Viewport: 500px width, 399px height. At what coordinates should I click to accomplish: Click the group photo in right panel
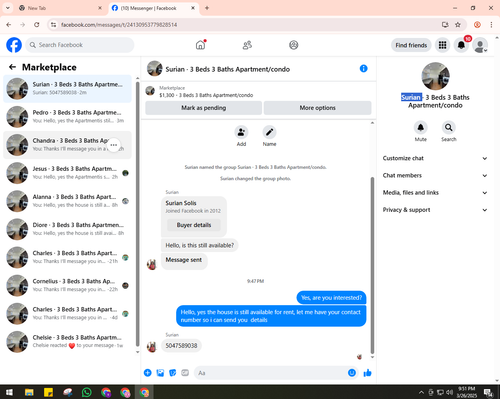[435, 76]
